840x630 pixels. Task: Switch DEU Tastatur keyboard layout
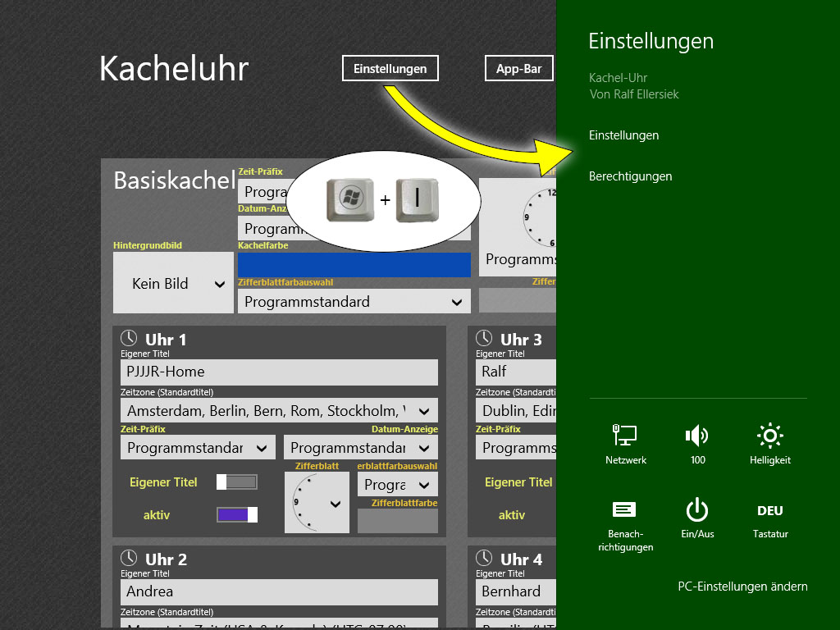(x=769, y=511)
